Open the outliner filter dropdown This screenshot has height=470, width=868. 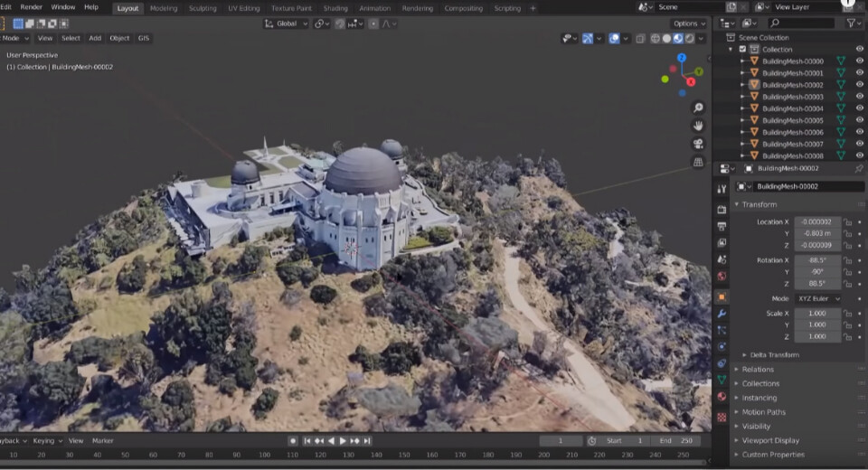coord(853,23)
